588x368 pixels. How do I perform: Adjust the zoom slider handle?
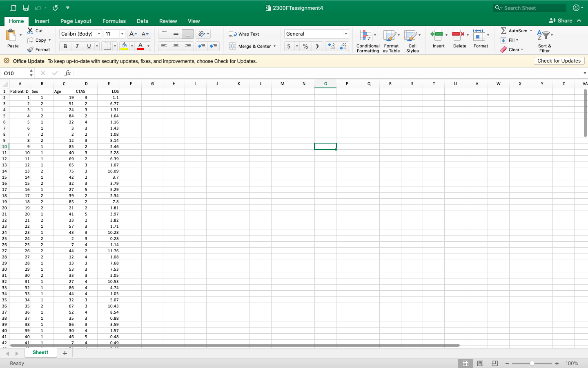point(532,364)
